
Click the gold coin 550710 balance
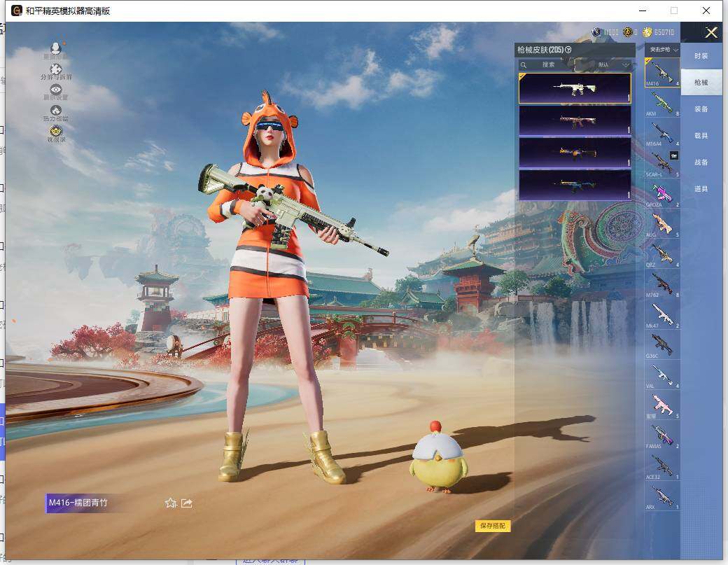point(659,32)
